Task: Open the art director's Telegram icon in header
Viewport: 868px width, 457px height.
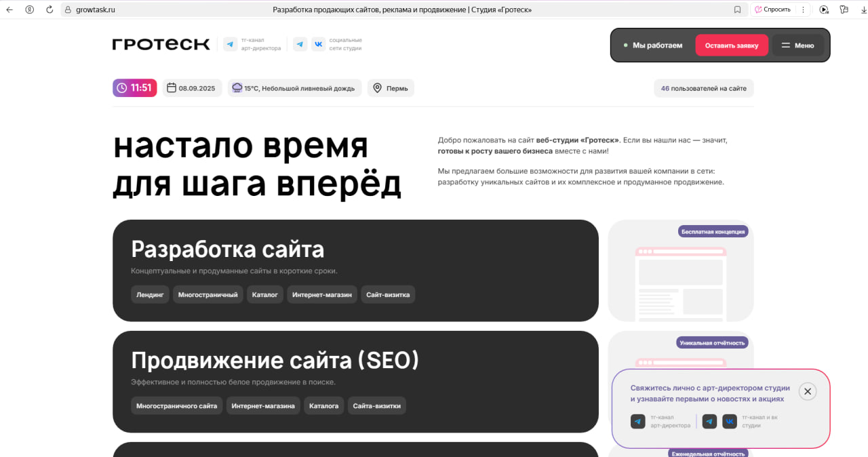Action: [x=231, y=44]
